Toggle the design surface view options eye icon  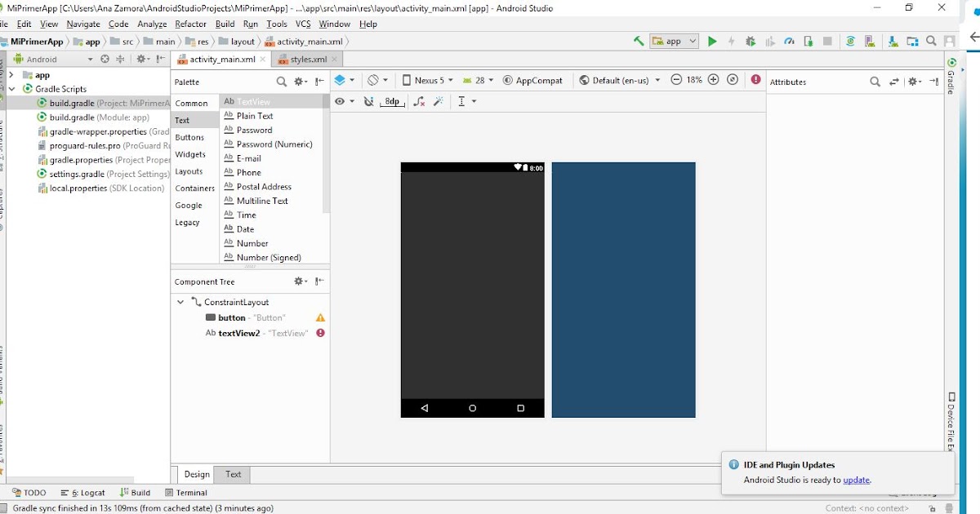pos(341,101)
